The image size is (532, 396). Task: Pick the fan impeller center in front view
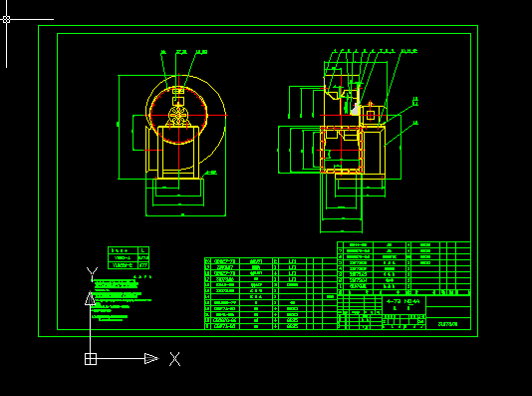click(x=178, y=115)
